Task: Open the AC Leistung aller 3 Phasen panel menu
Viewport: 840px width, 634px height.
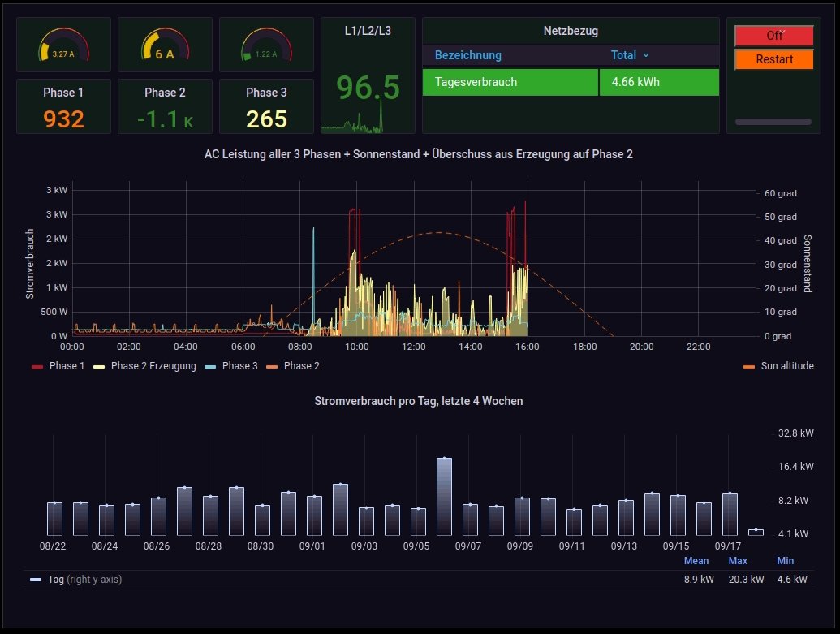Action: click(419, 153)
